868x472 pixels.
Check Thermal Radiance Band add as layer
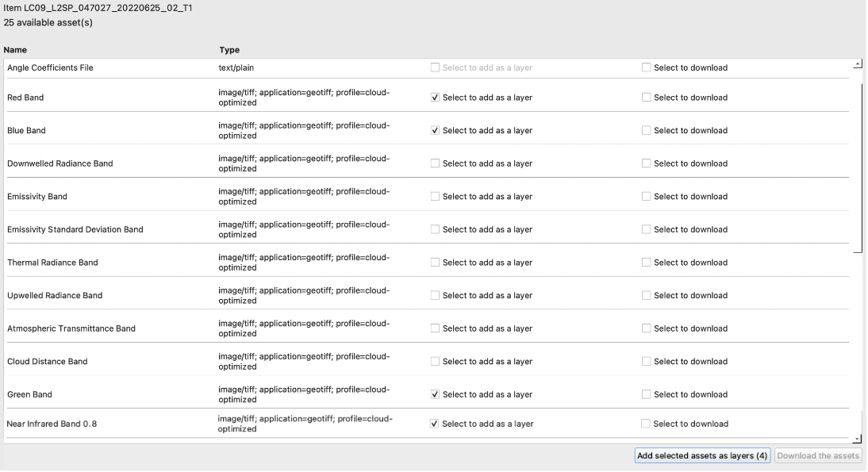(x=435, y=263)
